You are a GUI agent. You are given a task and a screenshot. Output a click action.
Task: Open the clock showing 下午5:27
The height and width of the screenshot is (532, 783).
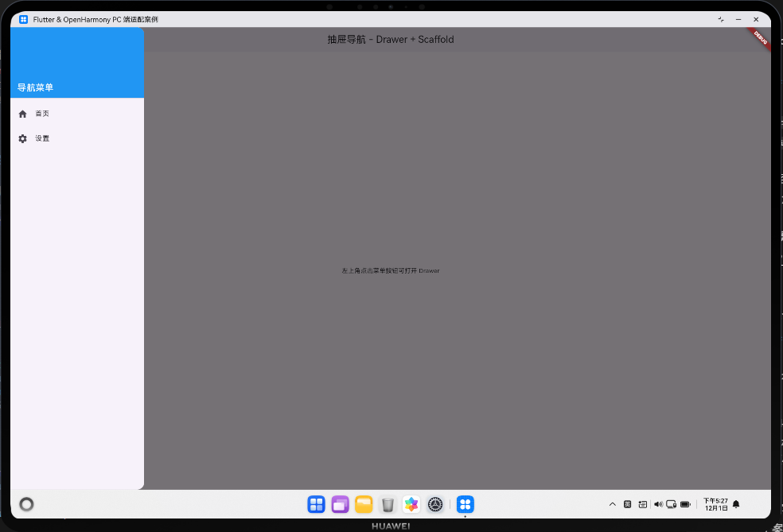pyautogui.click(x=715, y=504)
